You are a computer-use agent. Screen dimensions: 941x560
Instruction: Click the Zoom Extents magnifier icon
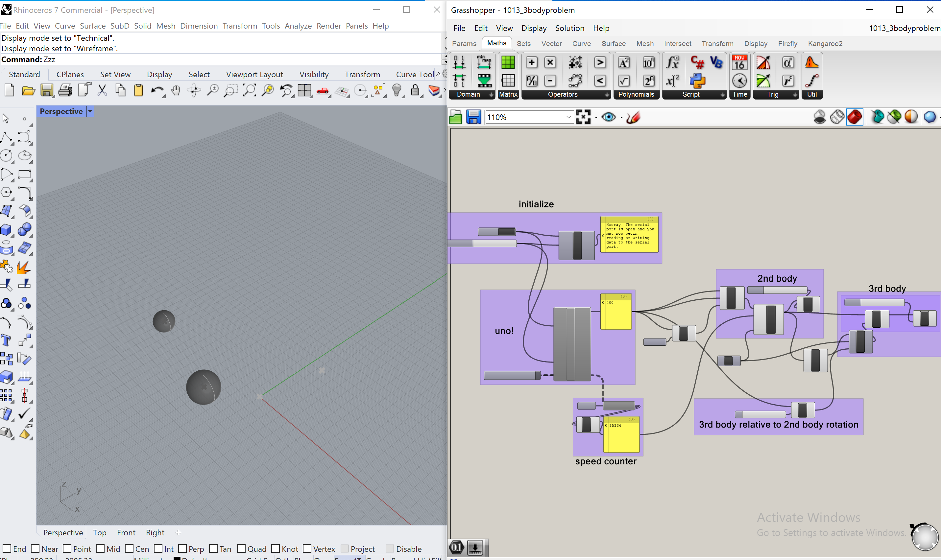(249, 91)
